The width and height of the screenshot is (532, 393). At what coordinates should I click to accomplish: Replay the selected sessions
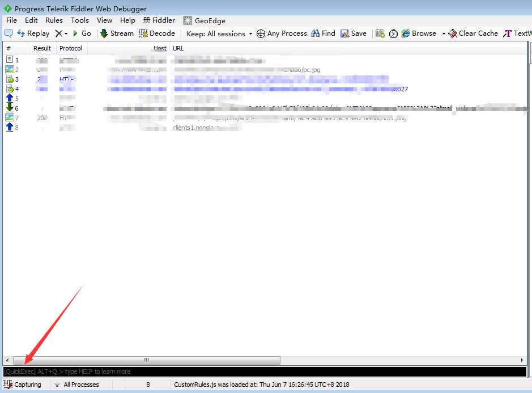click(33, 33)
